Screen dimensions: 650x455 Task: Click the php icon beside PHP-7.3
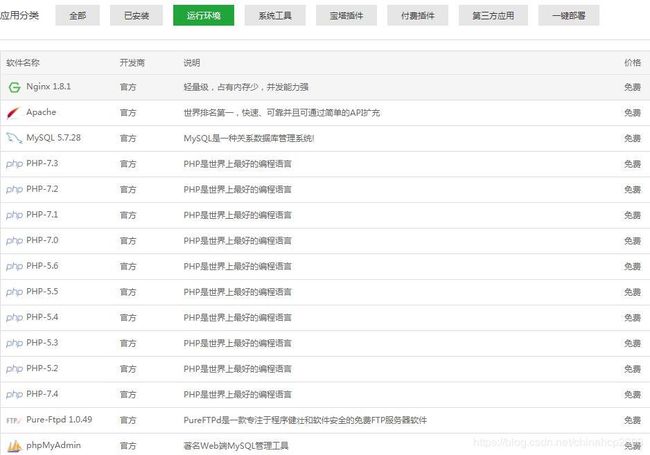[15, 164]
